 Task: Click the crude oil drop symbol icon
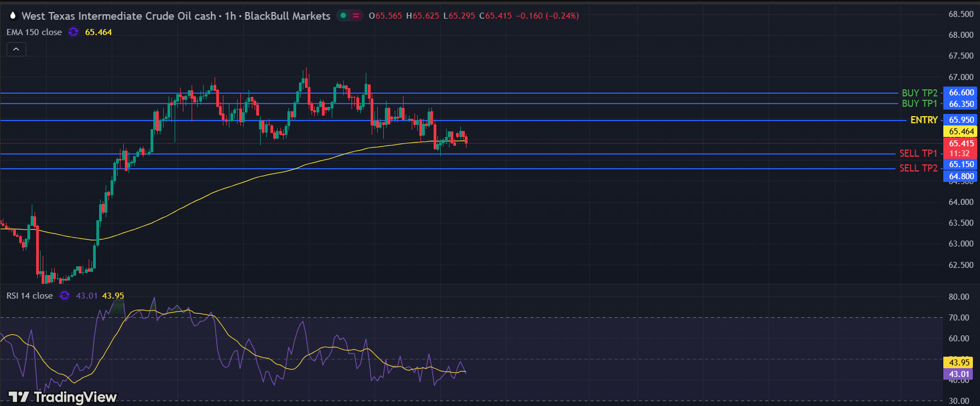(13, 16)
